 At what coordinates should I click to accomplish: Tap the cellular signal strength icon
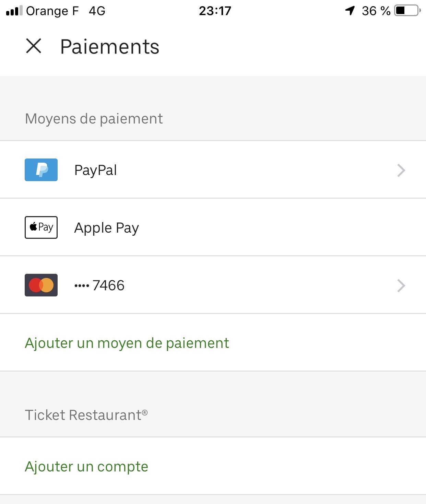click(x=14, y=11)
